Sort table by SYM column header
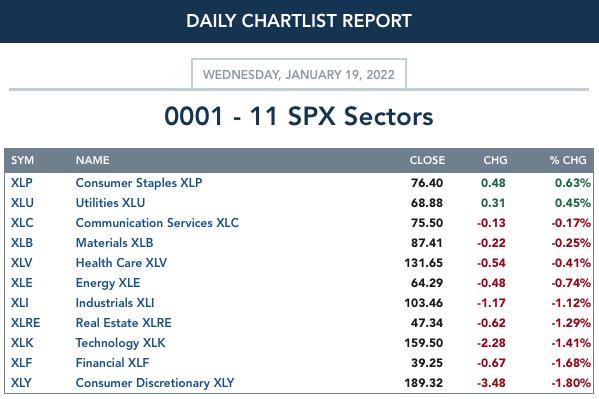 (x=23, y=160)
